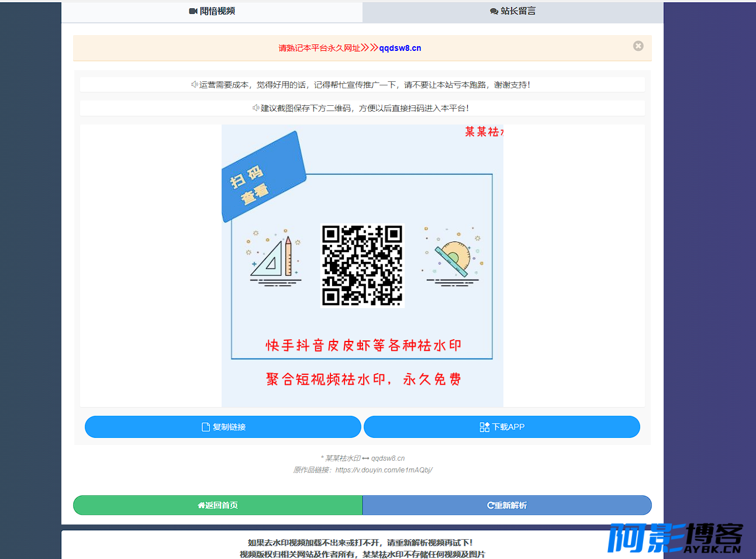Click the QR code image

(363, 265)
